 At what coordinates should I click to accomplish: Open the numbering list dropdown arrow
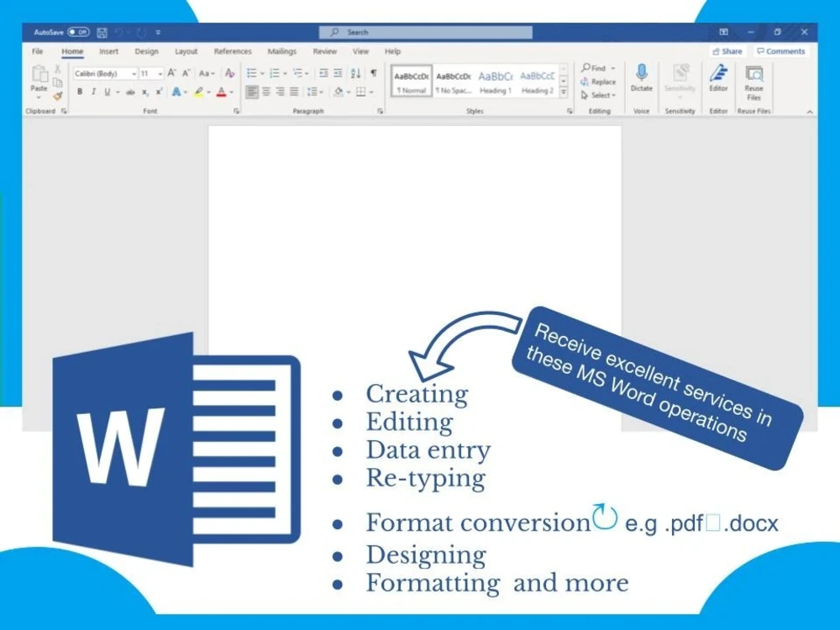pyautogui.click(x=285, y=73)
